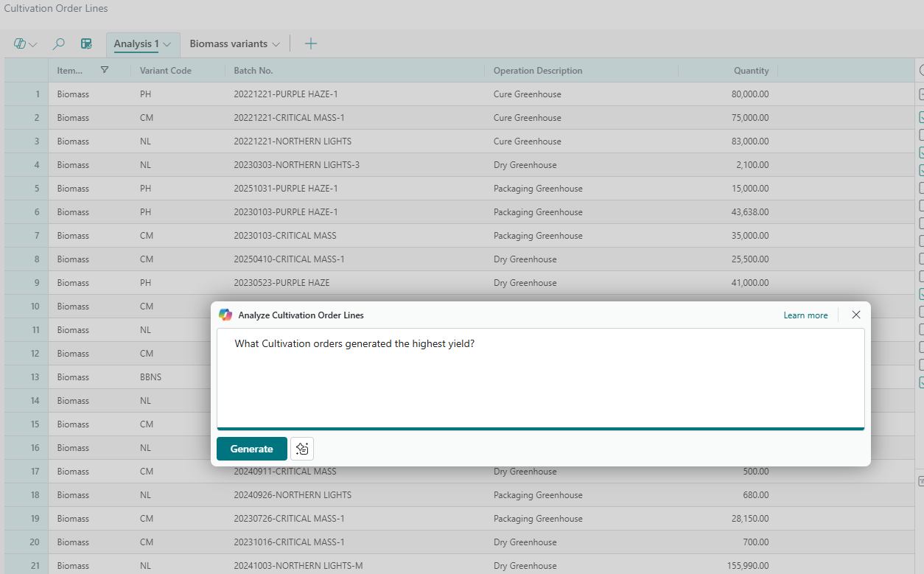Click the filter funnel in Item column header
Image resolution: width=924 pixels, height=574 pixels.
105,70
